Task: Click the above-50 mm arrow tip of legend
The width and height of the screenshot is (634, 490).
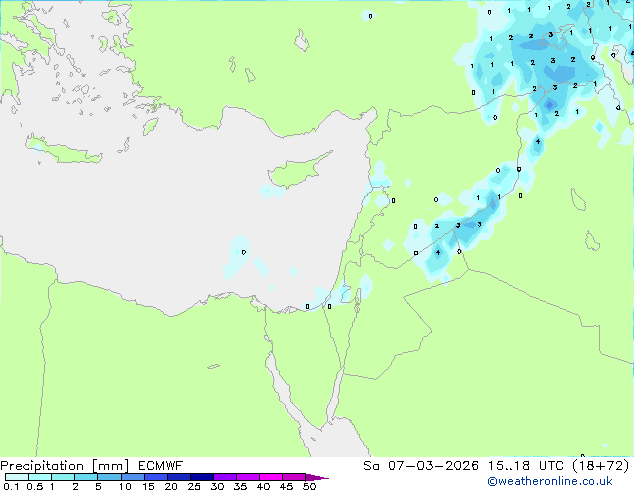Action: point(317,477)
